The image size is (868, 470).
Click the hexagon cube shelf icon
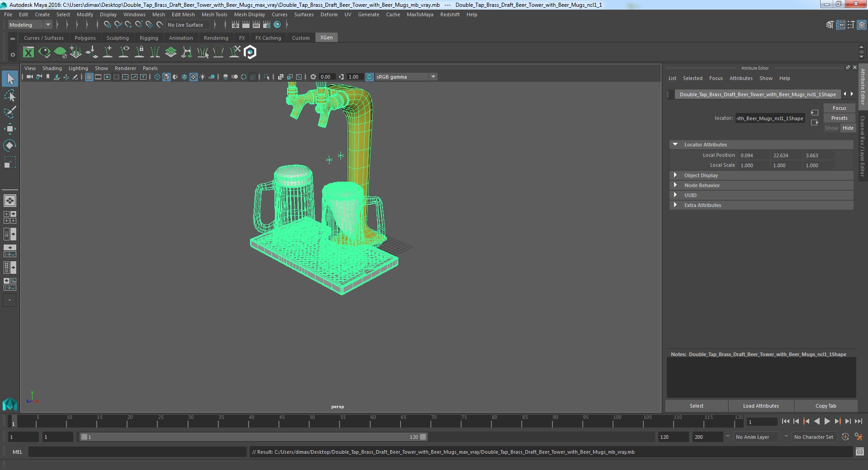pyautogui.click(x=250, y=52)
